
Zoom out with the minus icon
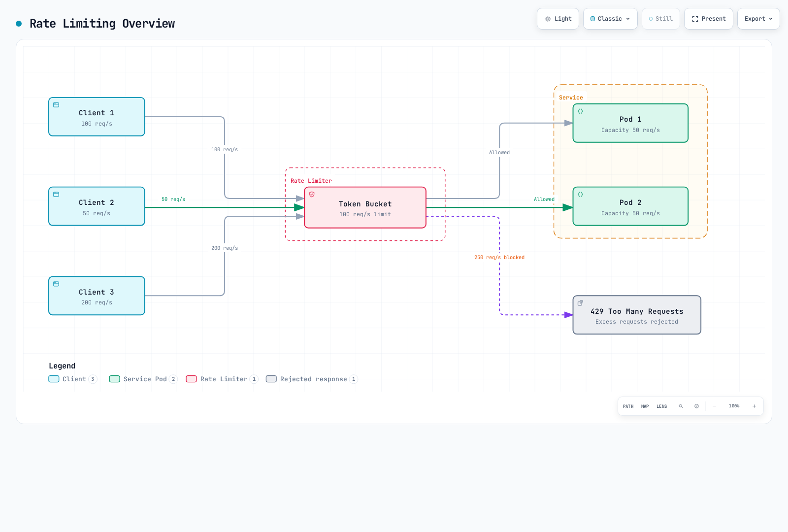coord(714,406)
